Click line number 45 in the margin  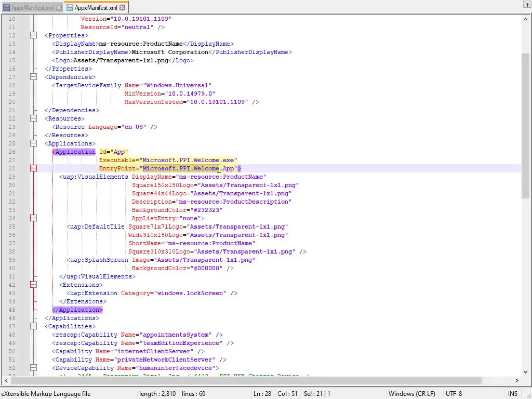point(12,310)
